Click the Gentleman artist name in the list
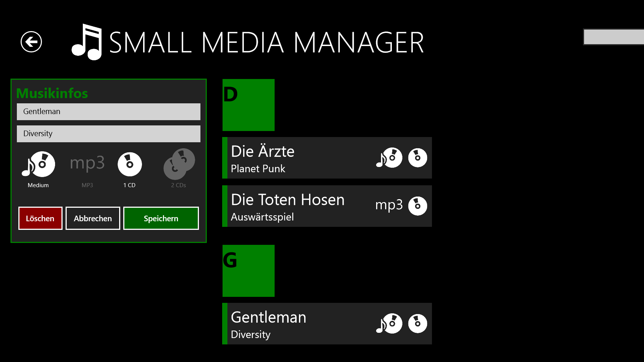Image resolution: width=644 pixels, height=362 pixels. point(269,317)
